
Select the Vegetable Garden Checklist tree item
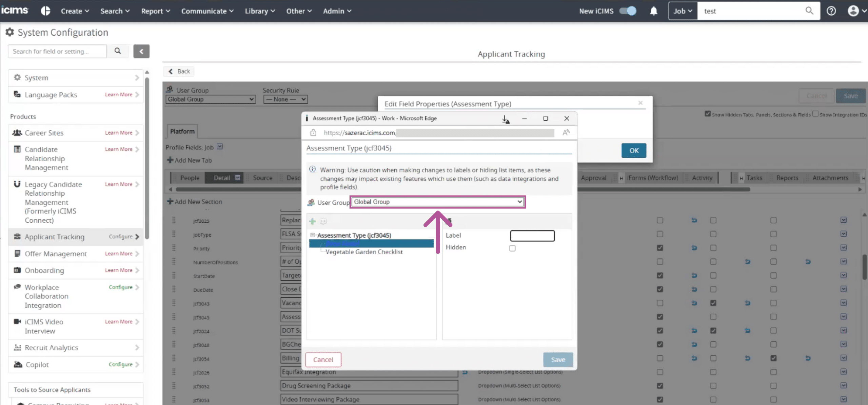(364, 252)
